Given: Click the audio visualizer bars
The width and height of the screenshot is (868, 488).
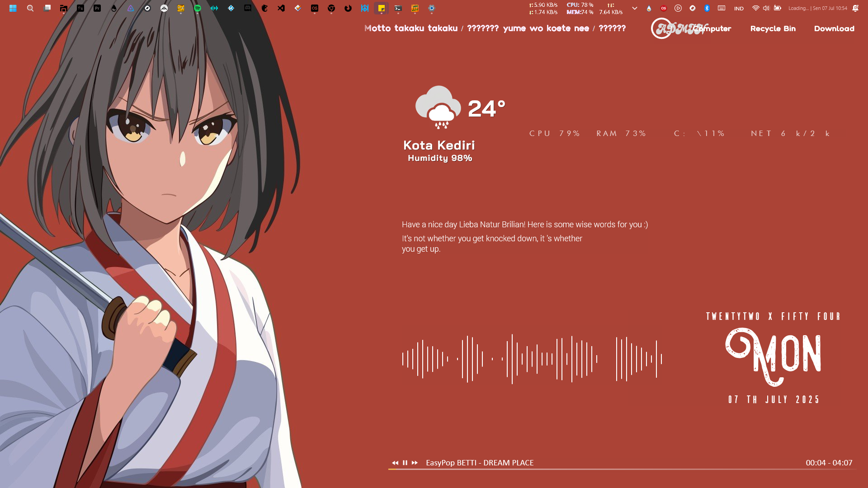Looking at the screenshot, I should (x=532, y=359).
